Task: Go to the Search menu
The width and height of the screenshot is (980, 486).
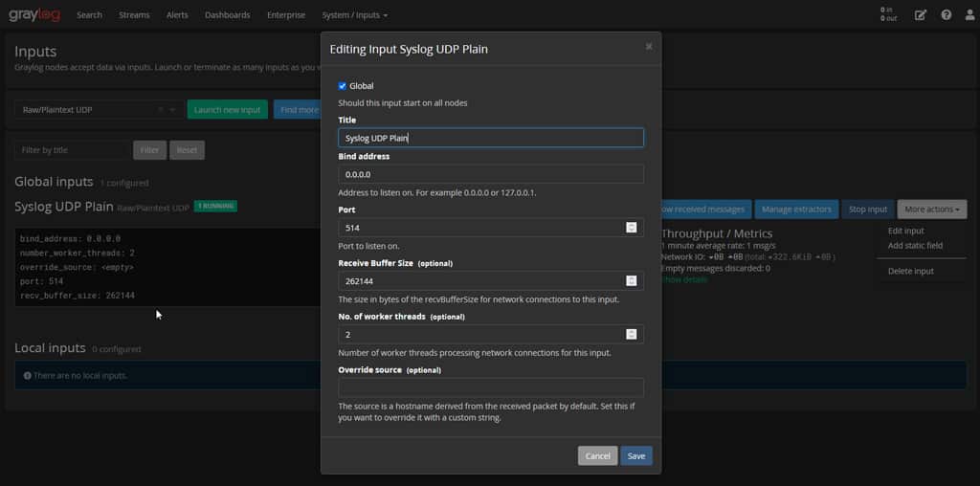Action: 89,15
